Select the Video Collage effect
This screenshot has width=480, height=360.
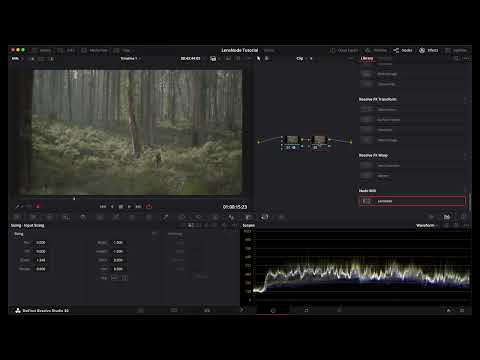click(x=412, y=140)
